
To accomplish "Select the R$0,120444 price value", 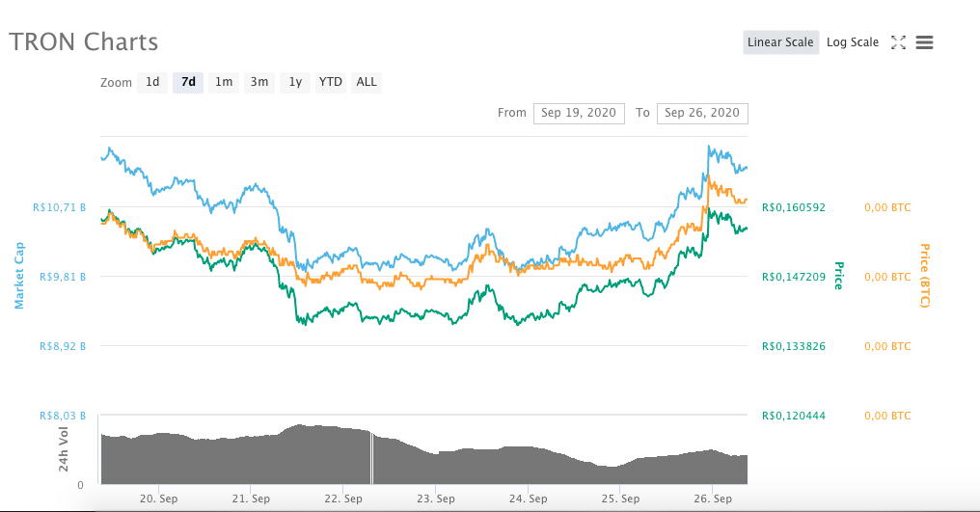I will 794,416.
